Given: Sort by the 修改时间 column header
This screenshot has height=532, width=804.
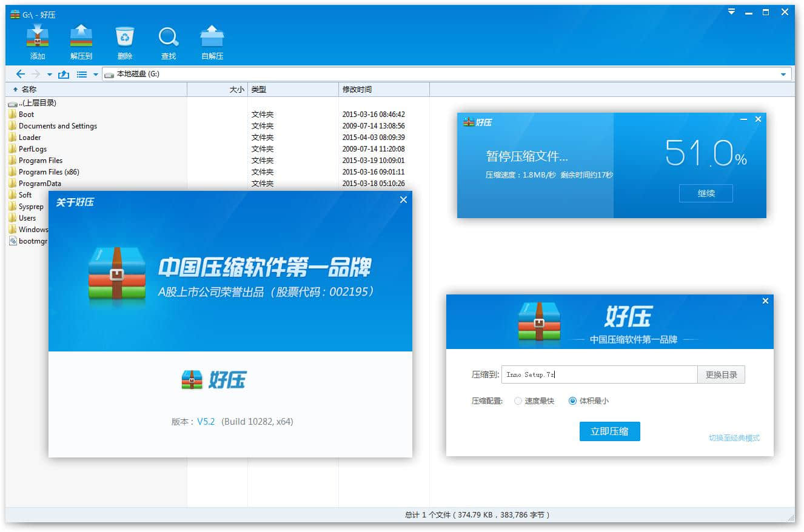Looking at the screenshot, I should [x=384, y=89].
